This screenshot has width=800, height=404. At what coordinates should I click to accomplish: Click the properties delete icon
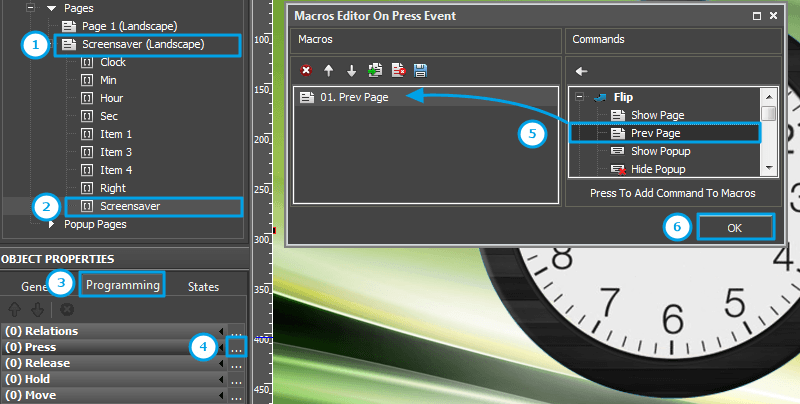67,309
